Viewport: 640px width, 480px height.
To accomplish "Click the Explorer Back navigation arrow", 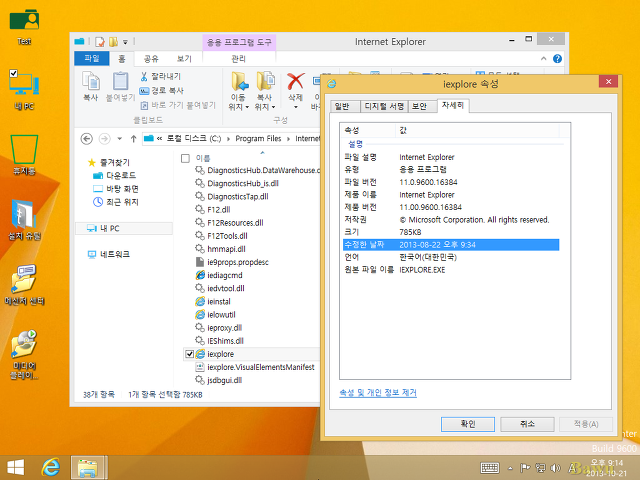I will pyautogui.click(x=87, y=139).
